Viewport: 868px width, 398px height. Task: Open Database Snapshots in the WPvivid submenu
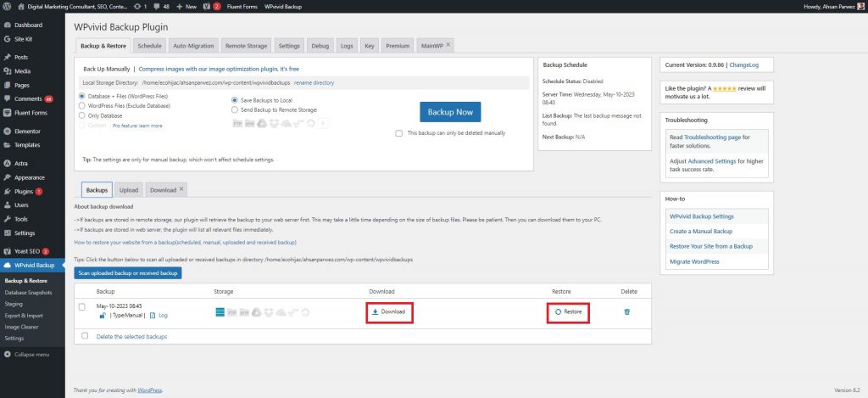pyautogui.click(x=28, y=292)
